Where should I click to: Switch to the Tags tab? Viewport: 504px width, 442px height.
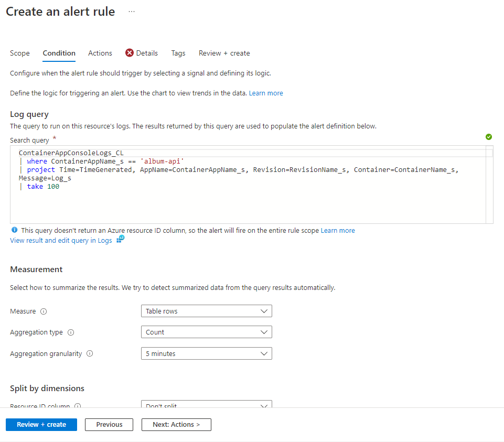(178, 53)
